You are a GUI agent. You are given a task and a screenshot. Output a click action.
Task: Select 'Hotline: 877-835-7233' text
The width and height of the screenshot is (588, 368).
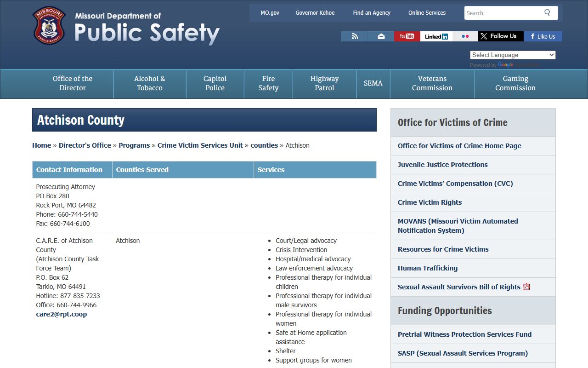tap(68, 296)
